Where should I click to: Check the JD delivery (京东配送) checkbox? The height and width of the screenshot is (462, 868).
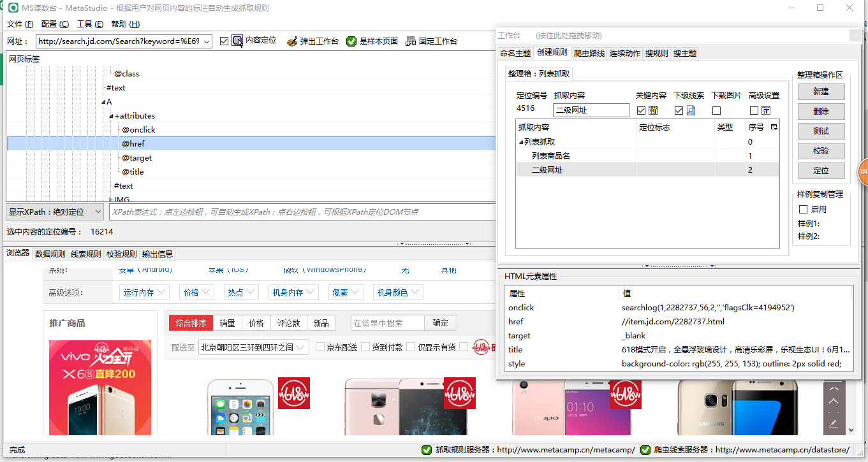320,347
